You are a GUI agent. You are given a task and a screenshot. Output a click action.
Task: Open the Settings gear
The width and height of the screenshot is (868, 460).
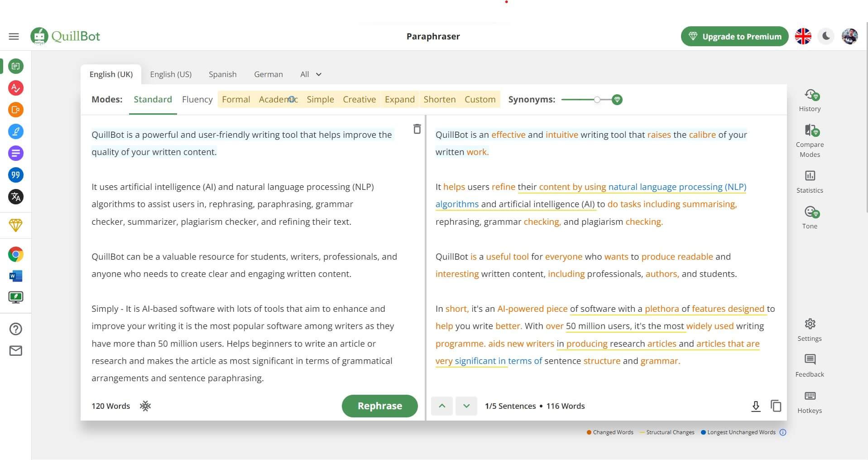pos(810,330)
